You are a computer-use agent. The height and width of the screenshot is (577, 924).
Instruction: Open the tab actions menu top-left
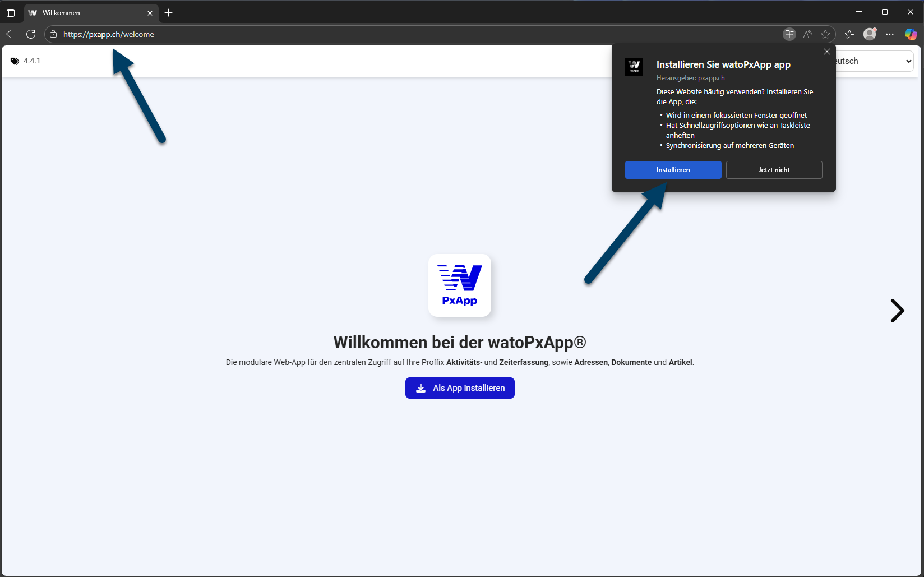tap(10, 12)
